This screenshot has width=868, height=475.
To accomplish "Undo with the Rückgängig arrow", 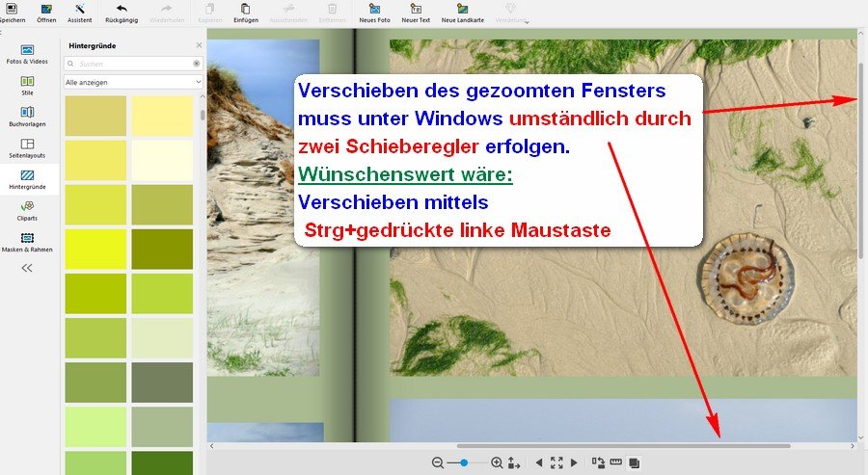I will [x=122, y=9].
